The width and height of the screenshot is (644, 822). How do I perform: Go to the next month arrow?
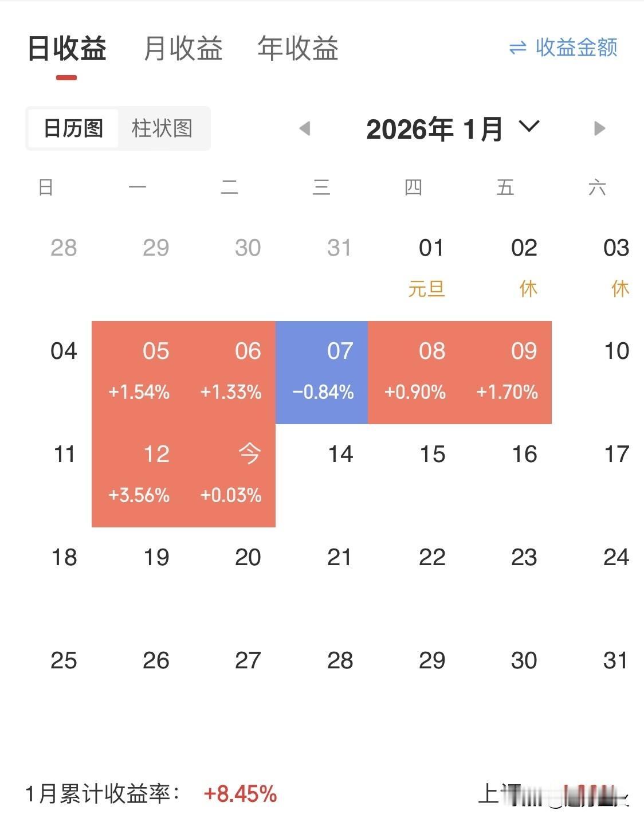[x=599, y=128]
